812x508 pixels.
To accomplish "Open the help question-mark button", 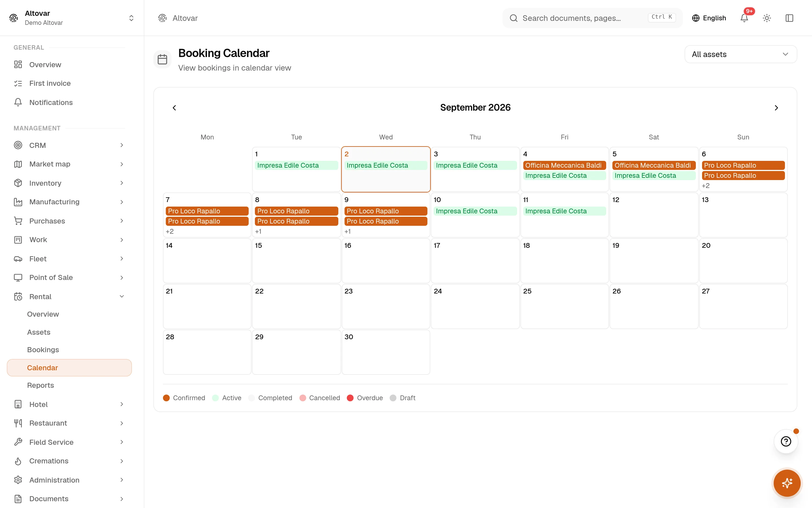I will coord(786,441).
